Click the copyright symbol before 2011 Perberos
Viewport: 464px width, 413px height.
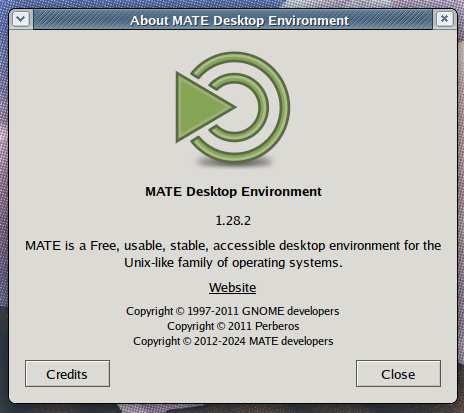(221, 326)
